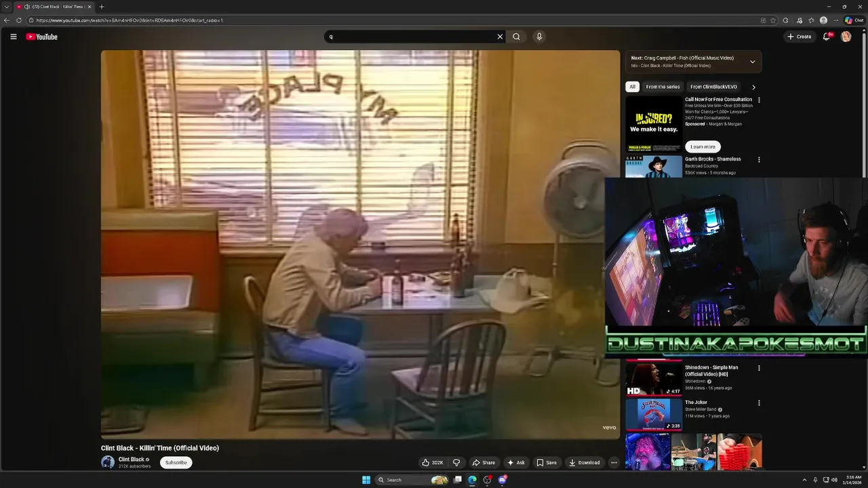The height and width of the screenshot is (488, 868).
Task: Click the Windows taskbar Search box
Action: [x=412, y=480]
